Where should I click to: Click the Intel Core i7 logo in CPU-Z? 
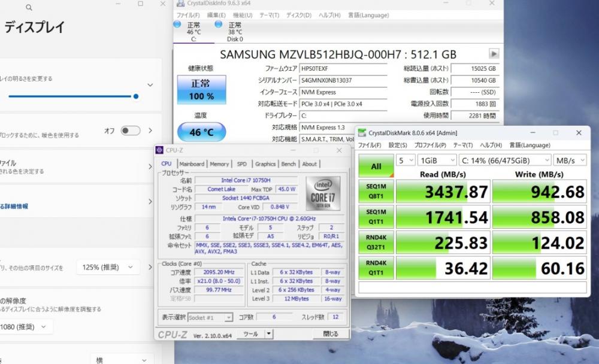323,193
